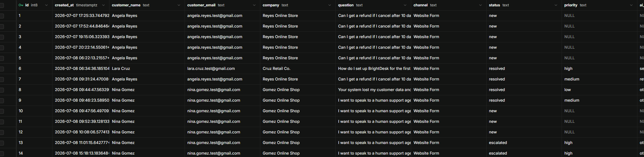The width and height of the screenshot is (644, 157).
Task: Open the created_at column dropdown chevron
Action: pyautogui.click(x=103, y=5)
